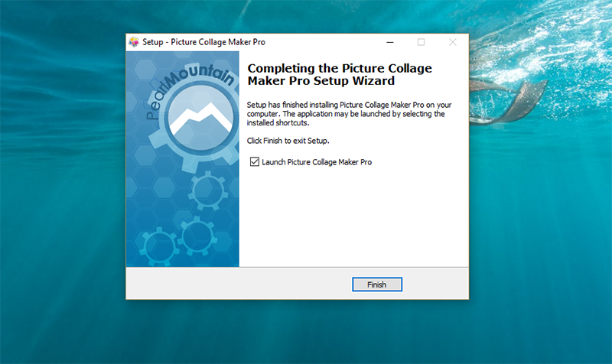Image resolution: width=612 pixels, height=364 pixels.
Task: Click the gear at the banner's bottom center
Action: click(196, 237)
